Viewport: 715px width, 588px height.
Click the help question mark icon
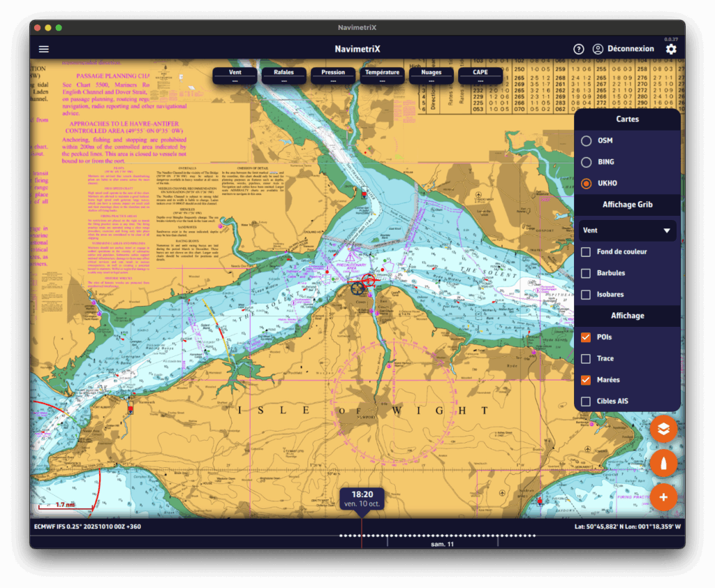[x=578, y=49]
